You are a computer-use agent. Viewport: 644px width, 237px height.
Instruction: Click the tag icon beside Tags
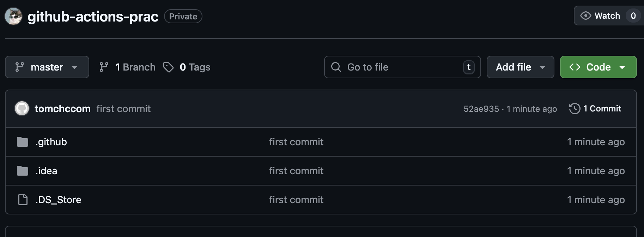click(168, 67)
